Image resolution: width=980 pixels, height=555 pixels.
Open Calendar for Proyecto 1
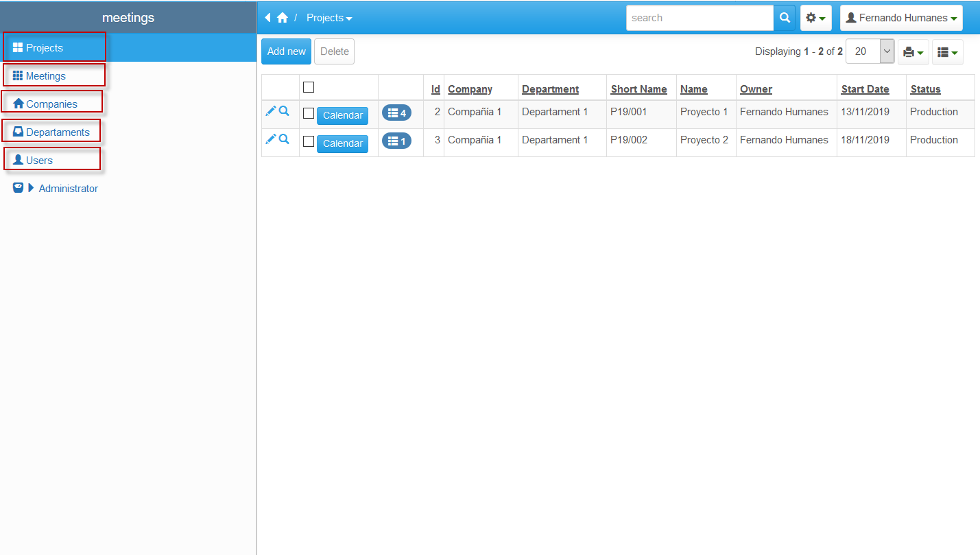(x=342, y=116)
